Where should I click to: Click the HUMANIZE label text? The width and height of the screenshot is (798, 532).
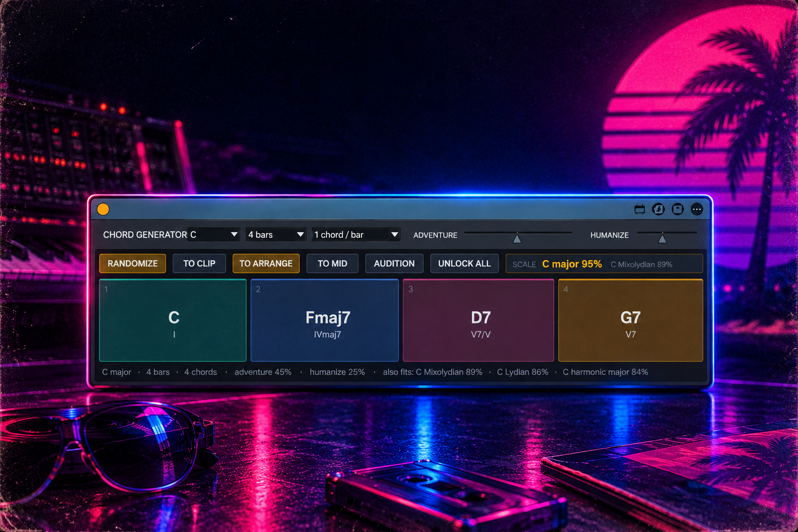point(609,235)
